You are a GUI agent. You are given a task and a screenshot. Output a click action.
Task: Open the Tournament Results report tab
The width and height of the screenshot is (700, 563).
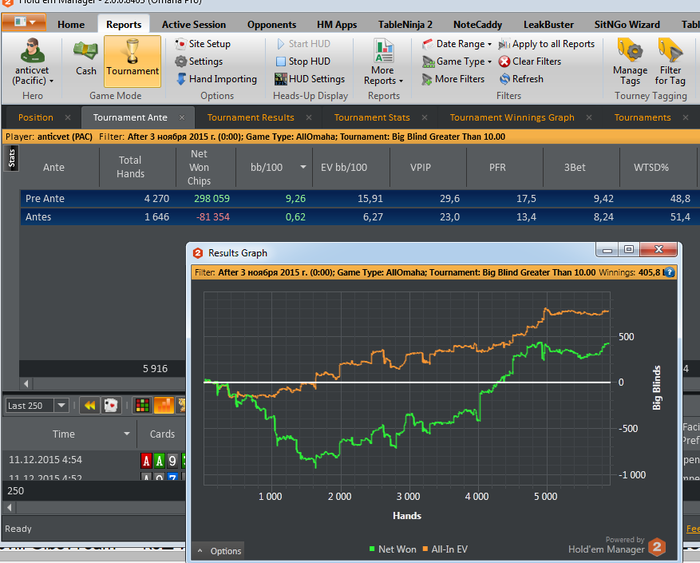(x=250, y=117)
